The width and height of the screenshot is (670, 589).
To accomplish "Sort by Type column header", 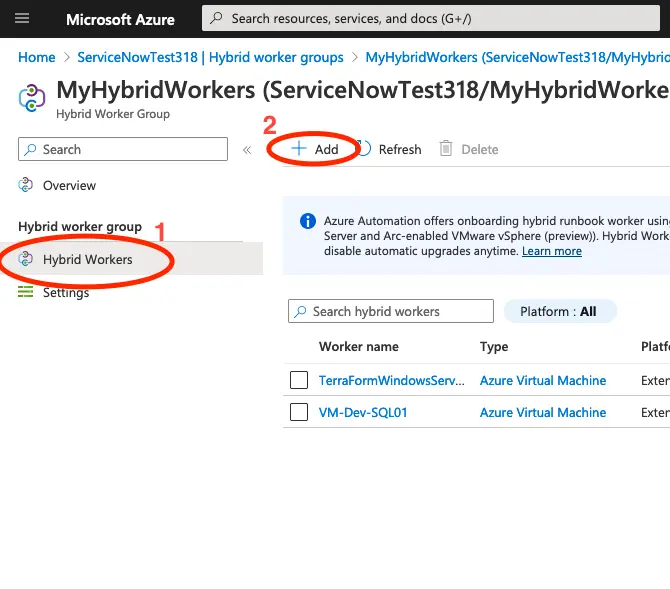I will [494, 347].
